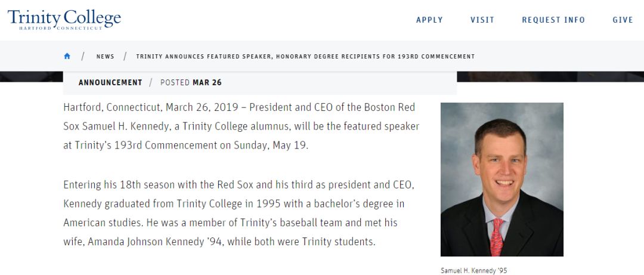Click the paragraph beginning Hartford, Connecticut, March 26
Viewport: 644px width, 275px height.
pyautogui.click(x=241, y=126)
